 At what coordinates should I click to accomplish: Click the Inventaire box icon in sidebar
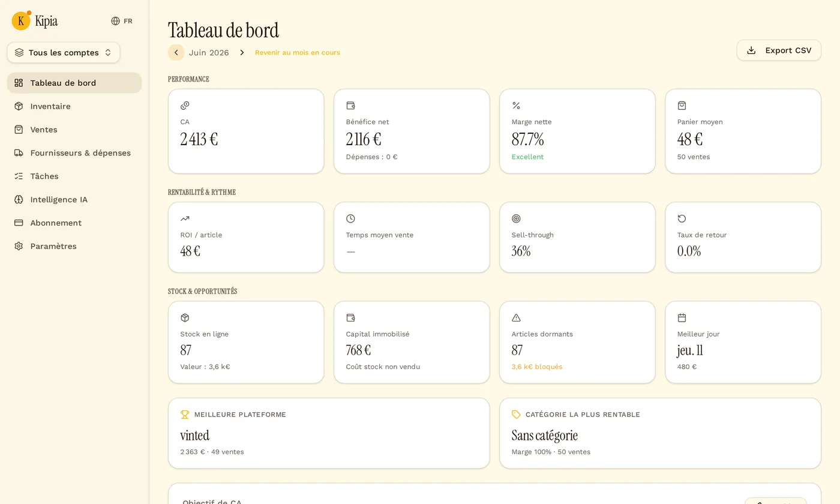point(19,106)
